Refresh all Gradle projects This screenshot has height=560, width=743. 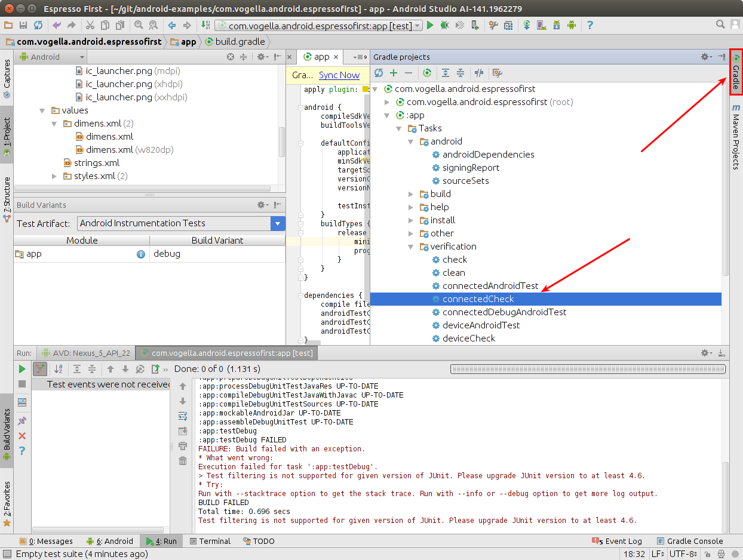coord(379,73)
